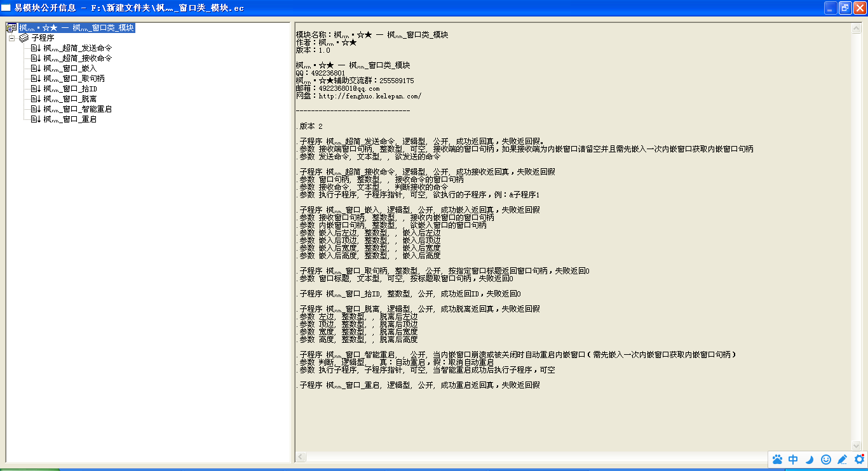Select 枫灬_窗口_拾ID in the tree

[70, 89]
